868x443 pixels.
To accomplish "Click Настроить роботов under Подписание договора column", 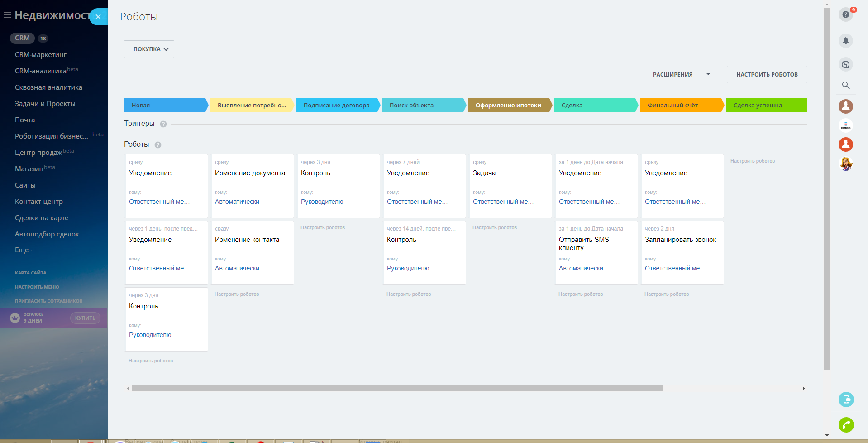I will (323, 228).
